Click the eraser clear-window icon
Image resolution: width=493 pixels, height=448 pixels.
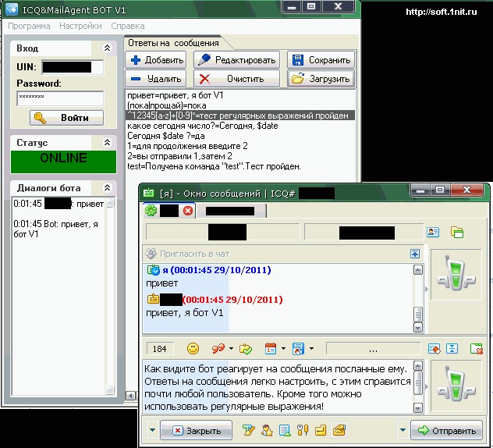pos(434,349)
